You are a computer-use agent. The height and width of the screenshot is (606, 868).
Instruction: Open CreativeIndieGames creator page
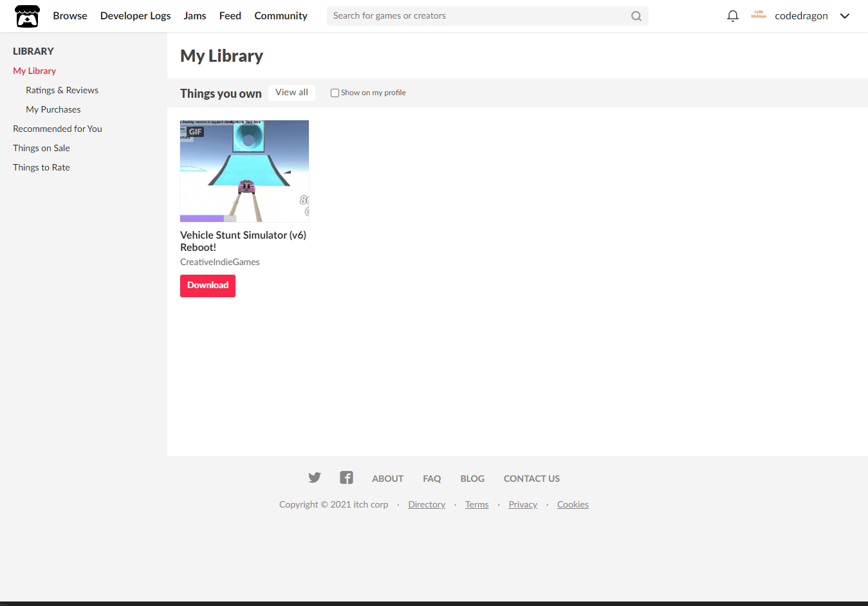pyautogui.click(x=220, y=262)
